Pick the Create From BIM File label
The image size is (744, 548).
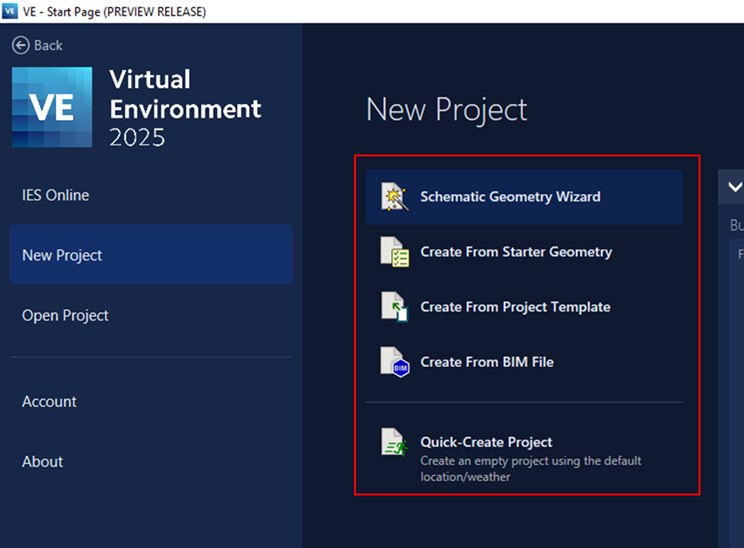click(x=487, y=362)
